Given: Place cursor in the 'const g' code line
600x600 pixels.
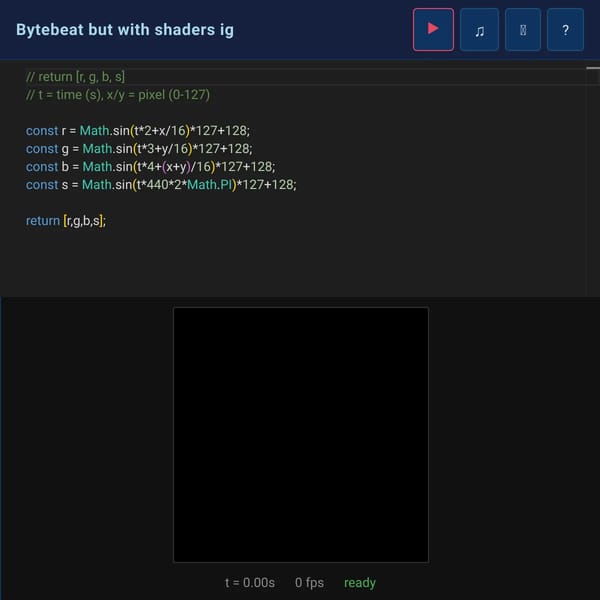Looking at the screenshot, I should tap(139, 148).
